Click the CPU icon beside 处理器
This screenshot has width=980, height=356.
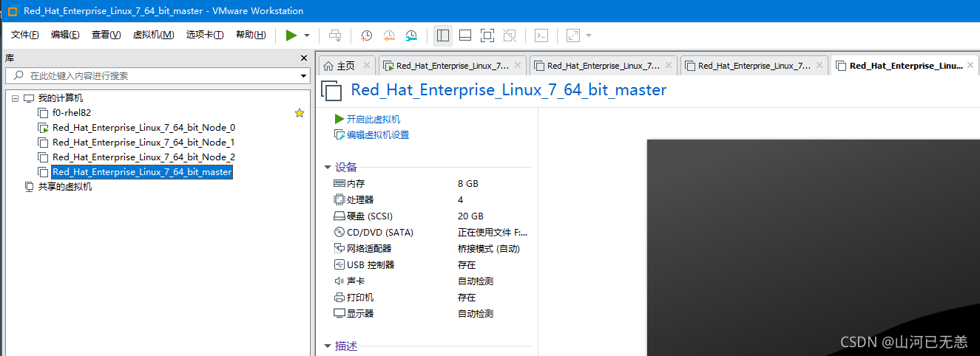339,200
